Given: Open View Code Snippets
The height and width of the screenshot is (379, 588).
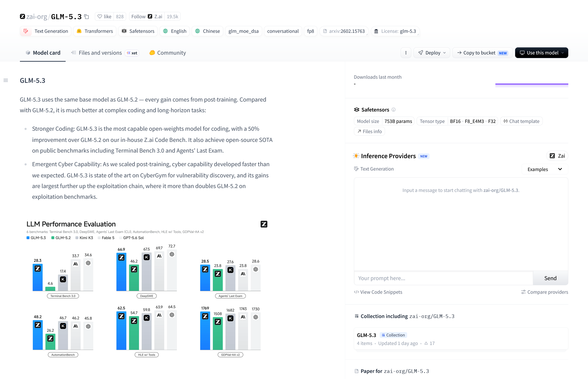Looking at the screenshot, I should tap(378, 292).
